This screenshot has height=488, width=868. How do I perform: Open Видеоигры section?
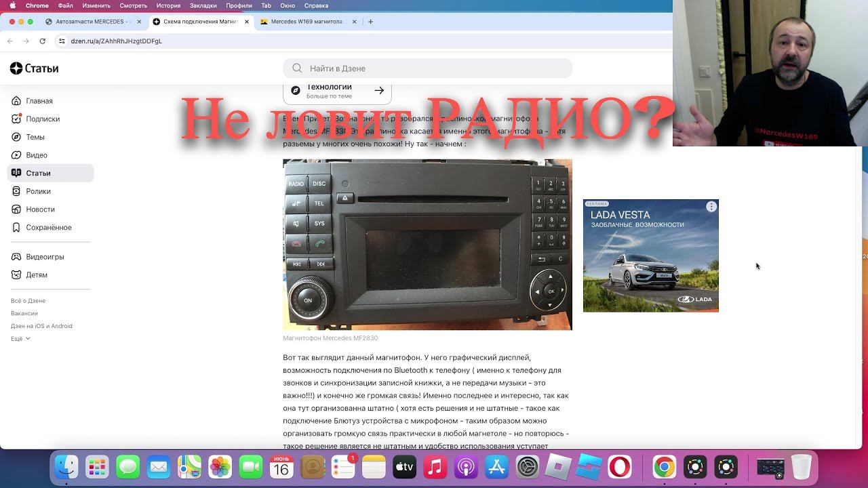[x=45, y=257]
